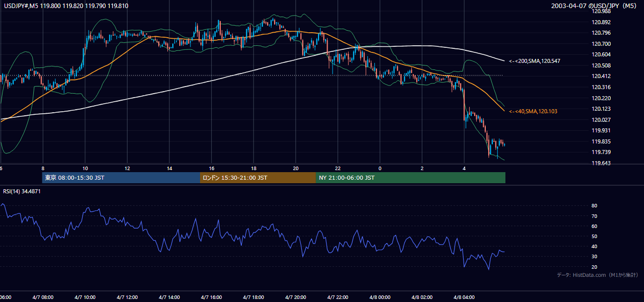
Task: Click the RSI 20 level label
Action: (594, 267)
